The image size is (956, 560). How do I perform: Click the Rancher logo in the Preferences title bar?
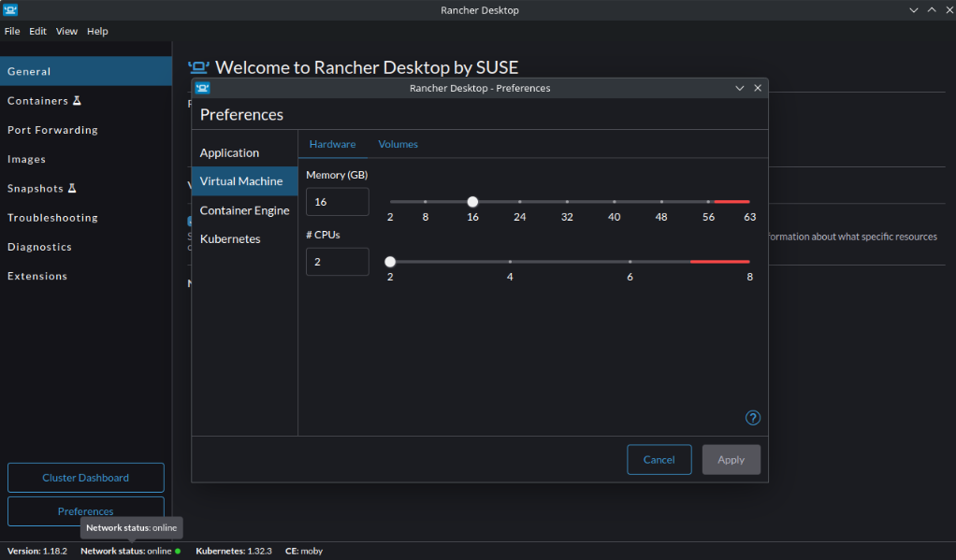[x=202, y=88]
